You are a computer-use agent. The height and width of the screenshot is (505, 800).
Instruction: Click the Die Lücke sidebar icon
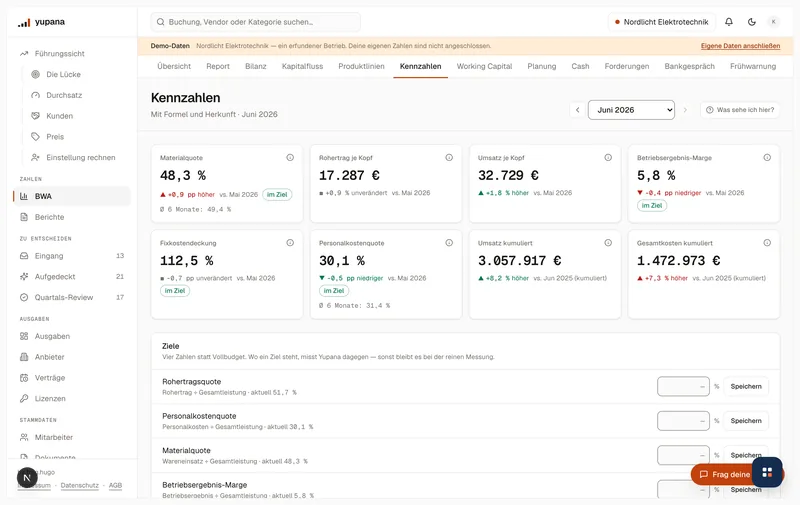click(x=35, y=74)
